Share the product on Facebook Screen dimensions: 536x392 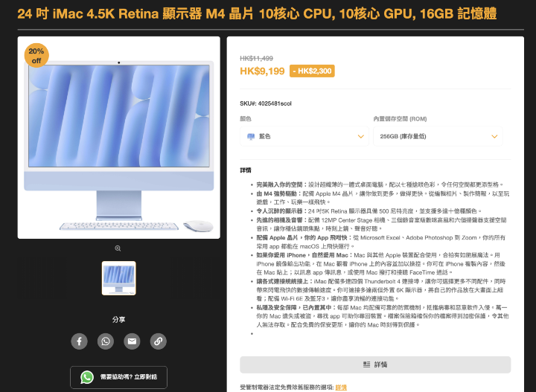[80, 341]
